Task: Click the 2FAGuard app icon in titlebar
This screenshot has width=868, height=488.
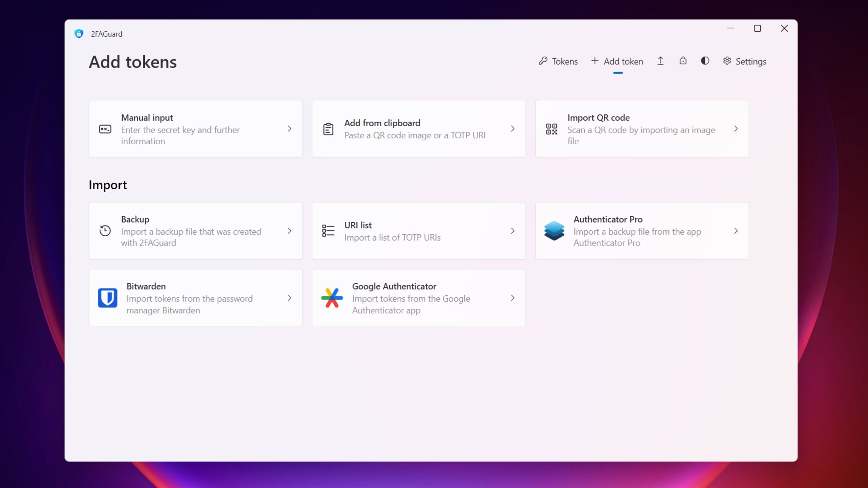Action: click(x=79, y=33)
